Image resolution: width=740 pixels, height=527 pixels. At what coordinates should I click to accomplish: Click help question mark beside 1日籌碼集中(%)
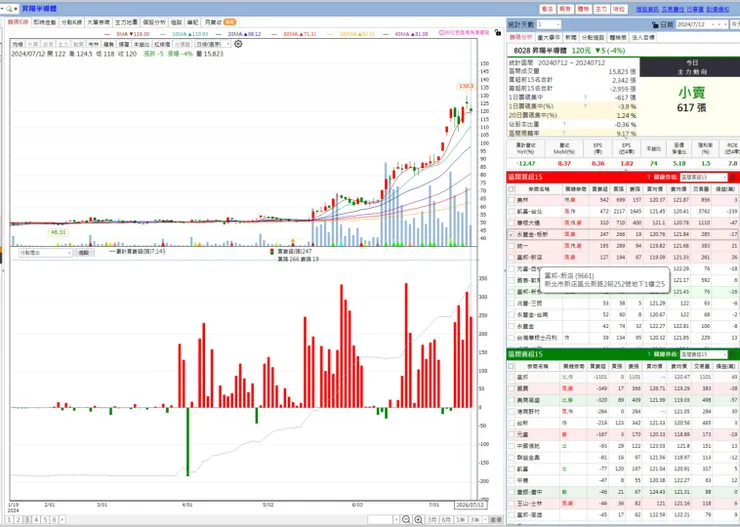tap(585, 106)
